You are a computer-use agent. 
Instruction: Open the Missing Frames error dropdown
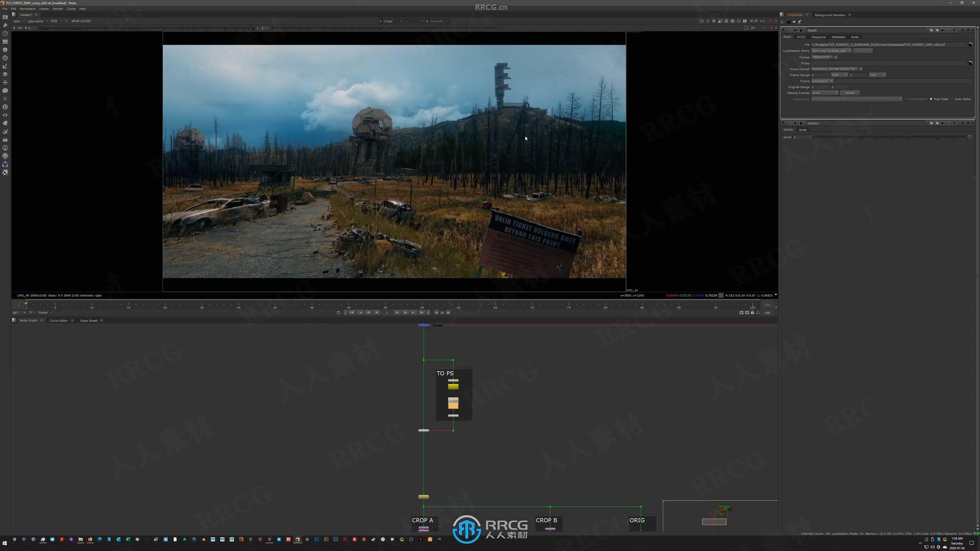pos(825,93)
